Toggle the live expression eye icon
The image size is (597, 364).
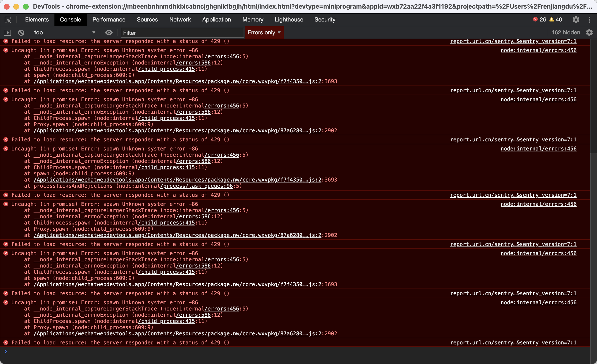point(109,32)
